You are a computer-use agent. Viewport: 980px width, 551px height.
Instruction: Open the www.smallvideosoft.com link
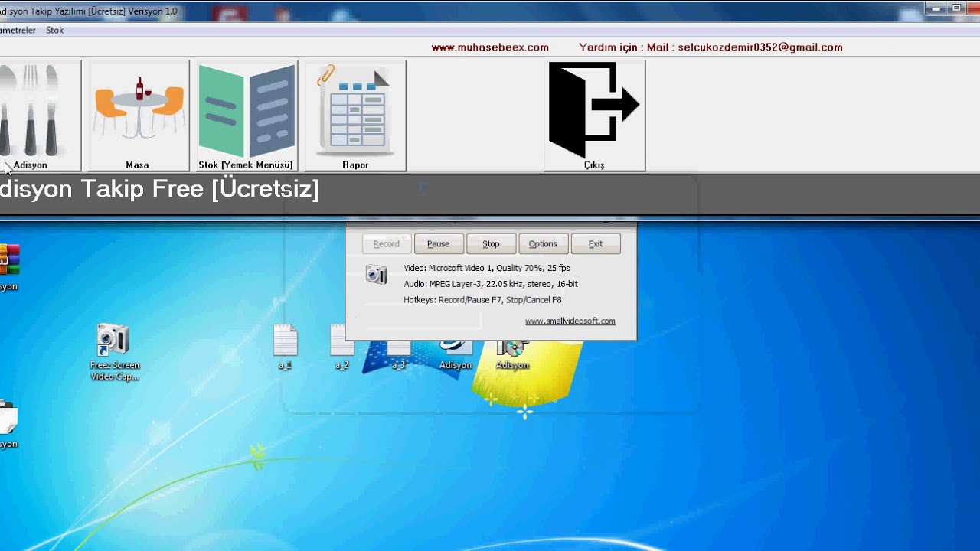coord(570,321)
